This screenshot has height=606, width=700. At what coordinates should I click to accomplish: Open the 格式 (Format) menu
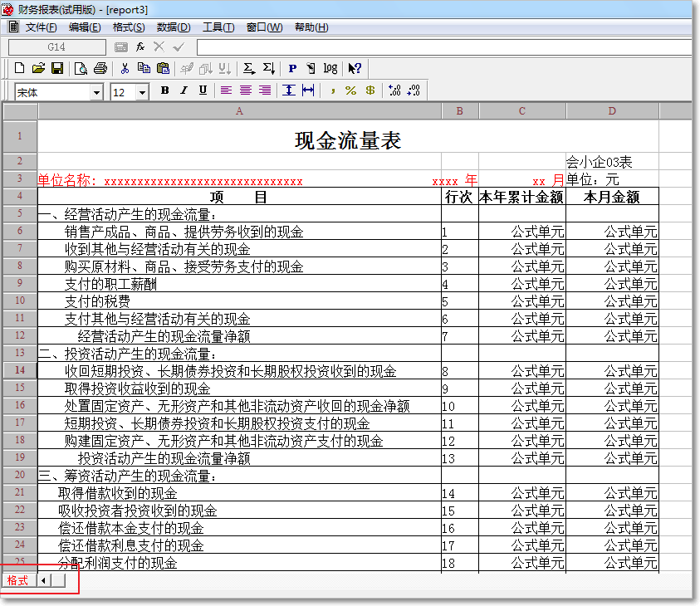129,27
